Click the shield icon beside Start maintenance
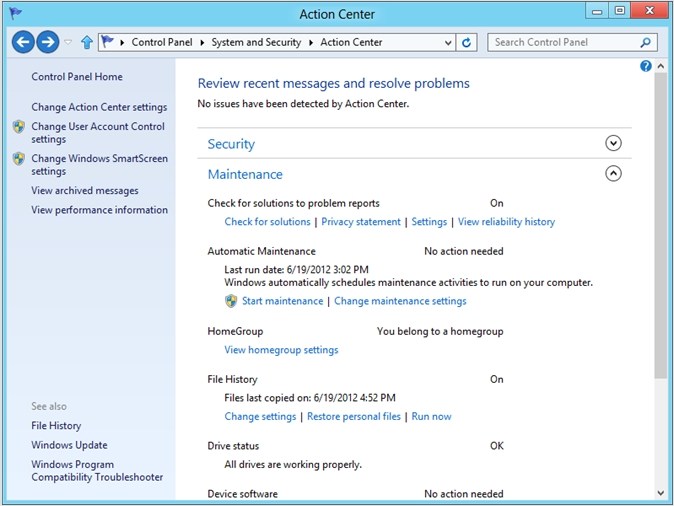The height and width of the screenshot is (506, 674). coord(231,301)
